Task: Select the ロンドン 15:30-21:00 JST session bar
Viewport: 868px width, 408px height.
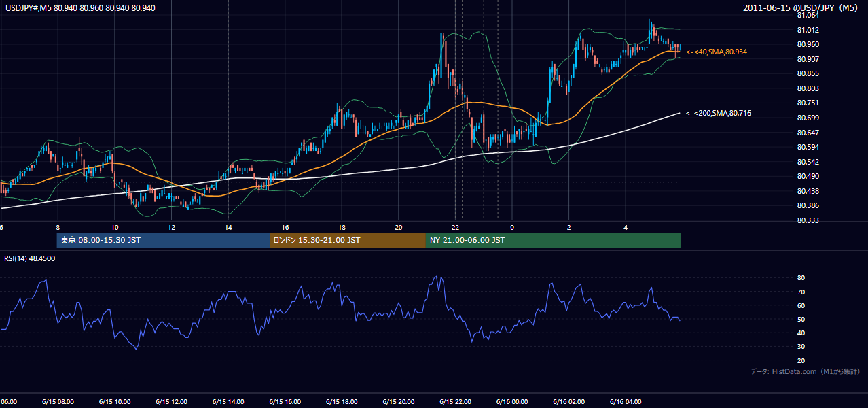Action: point(348,240)
